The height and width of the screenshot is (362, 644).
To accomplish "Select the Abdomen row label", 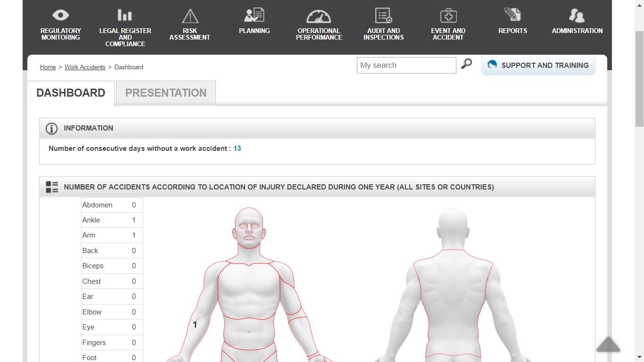I will (x=98, y=205).
